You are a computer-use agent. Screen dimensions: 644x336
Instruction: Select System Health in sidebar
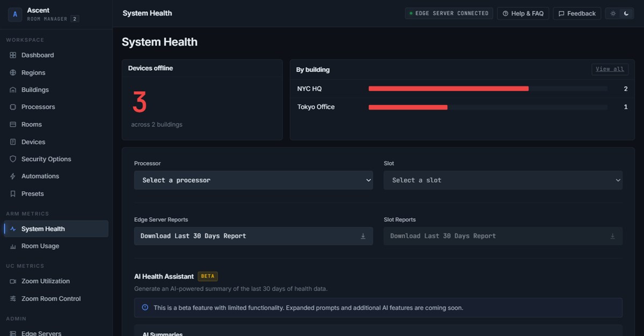(56, 229)
